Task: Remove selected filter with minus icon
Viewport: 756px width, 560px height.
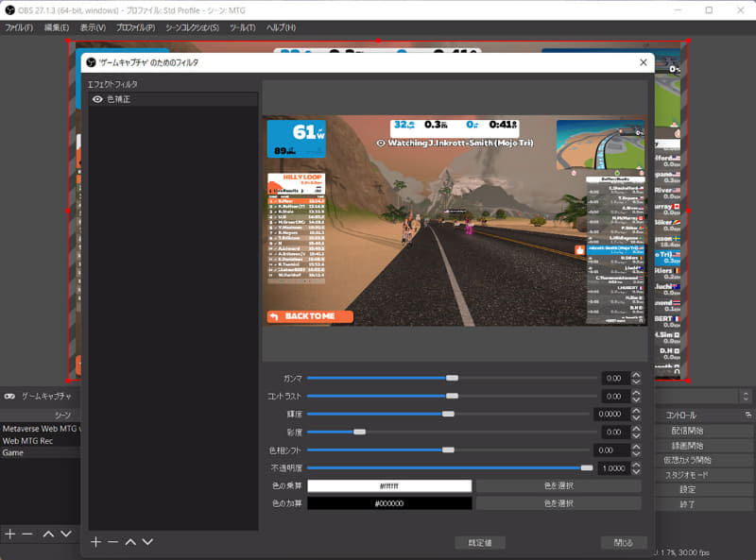Action: click(112, 542)
